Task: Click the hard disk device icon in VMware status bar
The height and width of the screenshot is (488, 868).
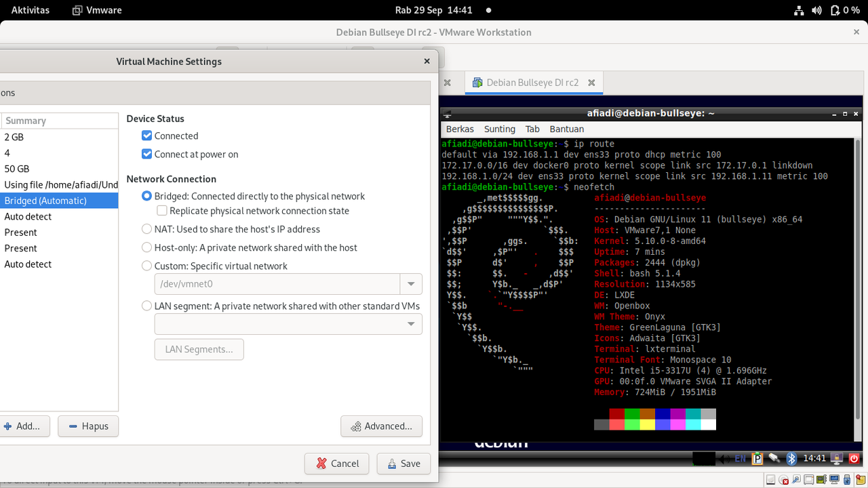Action: [771, 479]
